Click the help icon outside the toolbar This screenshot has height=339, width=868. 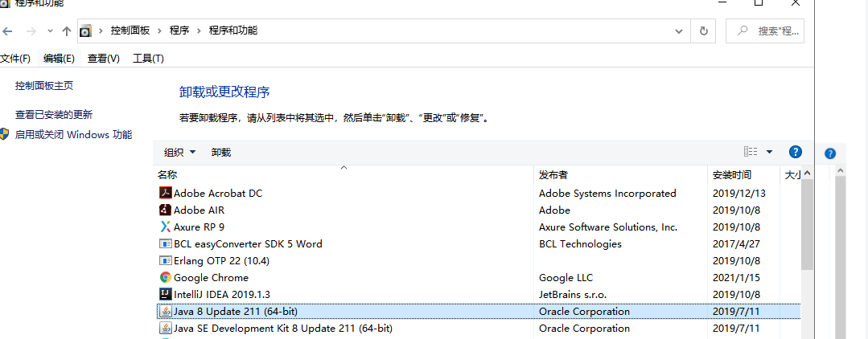pyautogui.click(x=830, y=153)
